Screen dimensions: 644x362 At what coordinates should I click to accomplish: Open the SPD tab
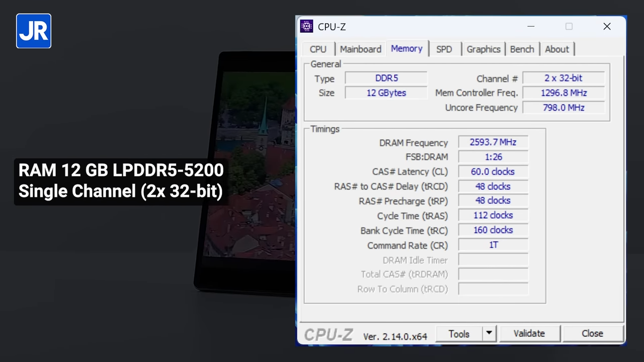point(444,49)
